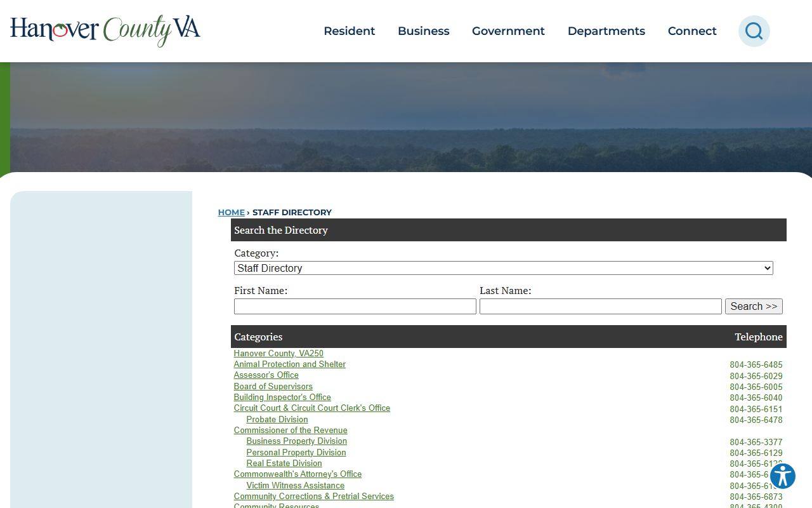The height and width of the screenshot is (508, 812).
Task: Open Business Property Division link
Action: (x=297, y=441)
